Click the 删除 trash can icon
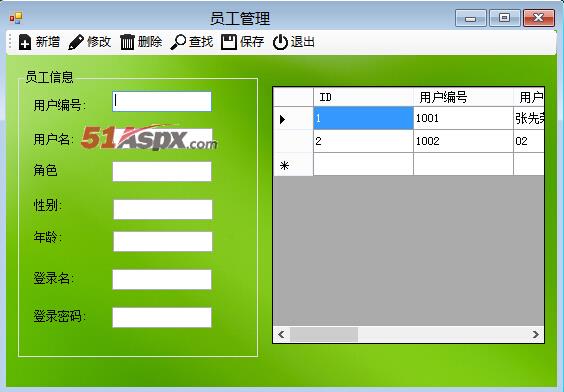The image size is (564, 392). click(x=127, y=42)
